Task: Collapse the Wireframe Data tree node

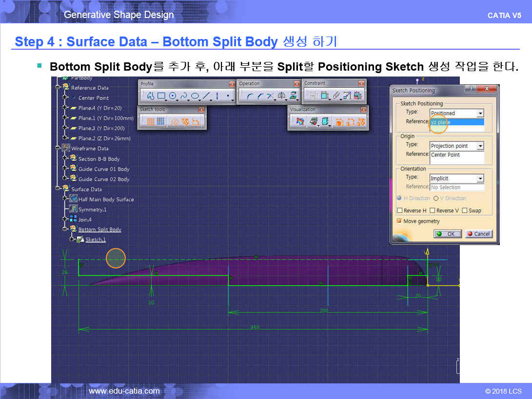Action: coord(58,148)
